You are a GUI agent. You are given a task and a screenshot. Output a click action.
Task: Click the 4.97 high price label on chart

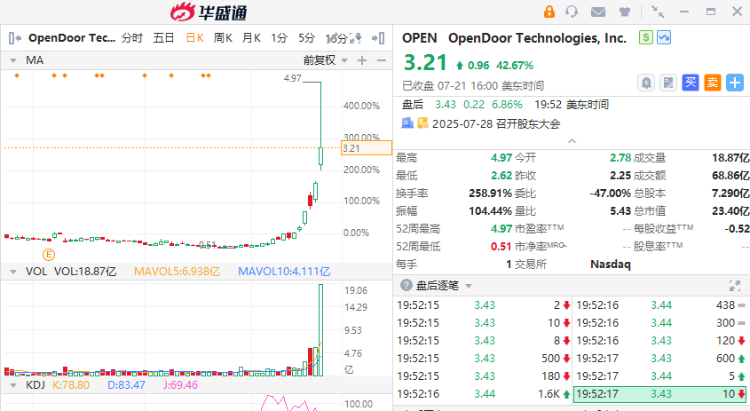point(292,78)
